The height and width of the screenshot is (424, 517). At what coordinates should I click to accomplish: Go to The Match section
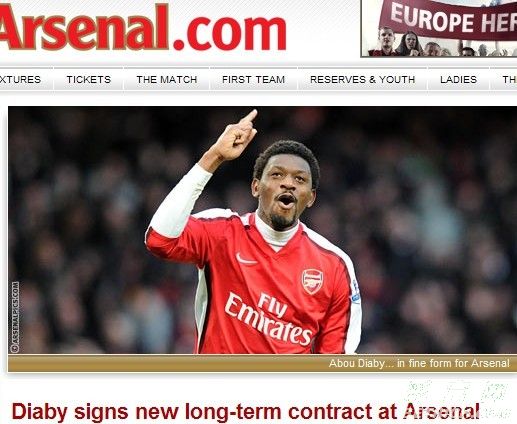click(x=167, y=80)
